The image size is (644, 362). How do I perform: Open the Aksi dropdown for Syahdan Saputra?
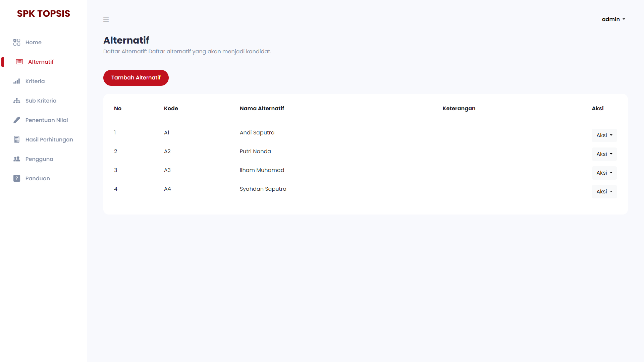point(604,192)
